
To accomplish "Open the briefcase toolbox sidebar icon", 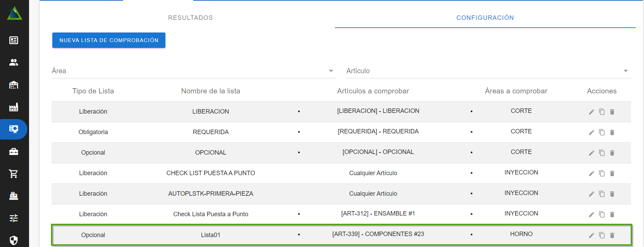I will [14, 152].
